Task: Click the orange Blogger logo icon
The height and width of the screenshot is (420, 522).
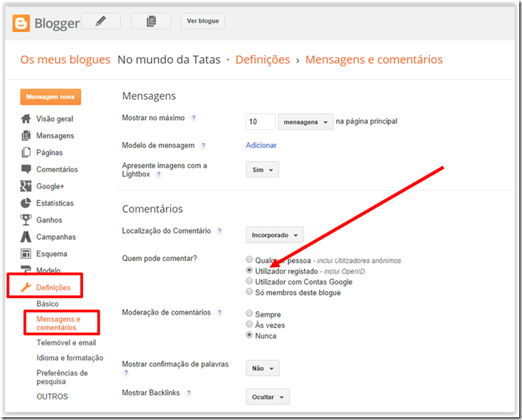Action: coord(21,23)
